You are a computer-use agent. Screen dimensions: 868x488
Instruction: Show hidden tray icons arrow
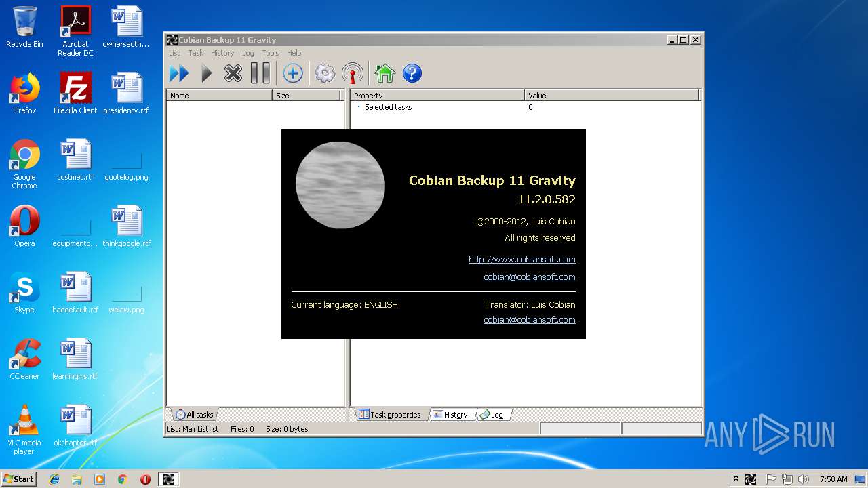coord(736,479)
